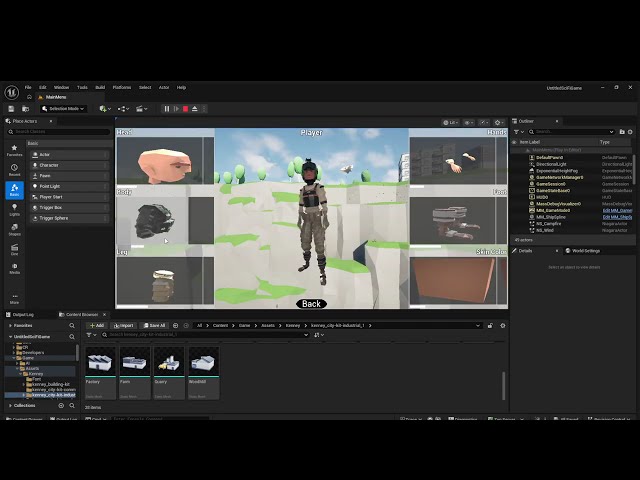Click the Outliner search field

pos(571,132)
